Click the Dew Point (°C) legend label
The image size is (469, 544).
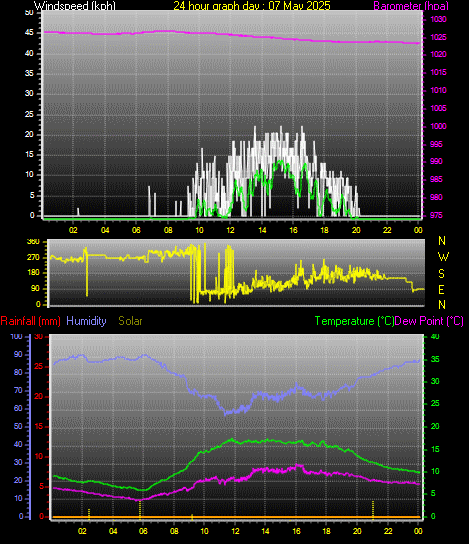(429, 321)
